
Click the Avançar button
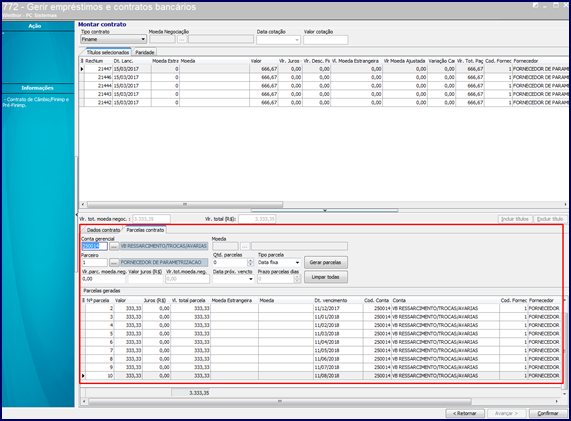(506, 413)
